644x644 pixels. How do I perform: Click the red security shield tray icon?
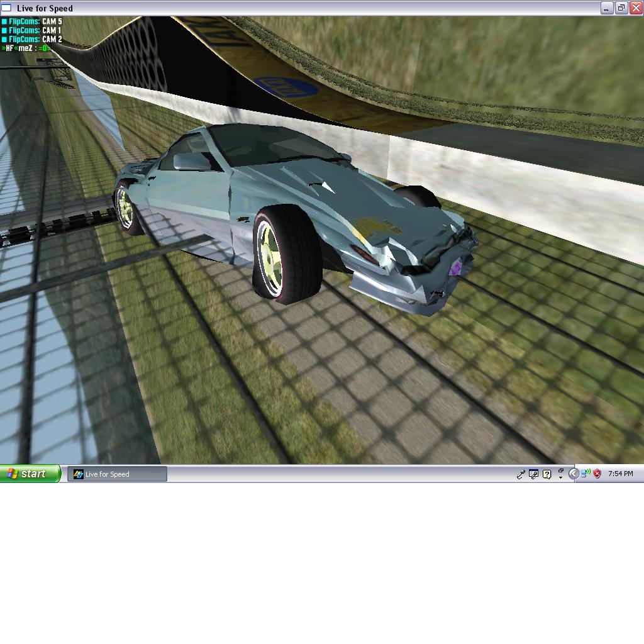pyautogui.click(x=597, y=474)
